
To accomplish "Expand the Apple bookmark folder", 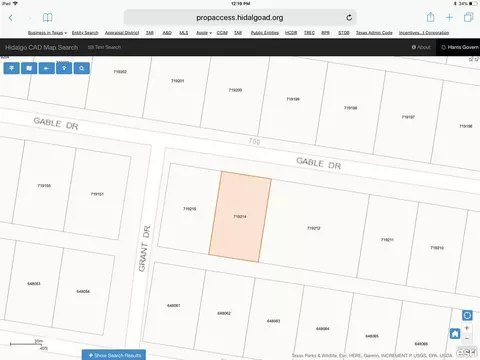I will coord(204,33).
